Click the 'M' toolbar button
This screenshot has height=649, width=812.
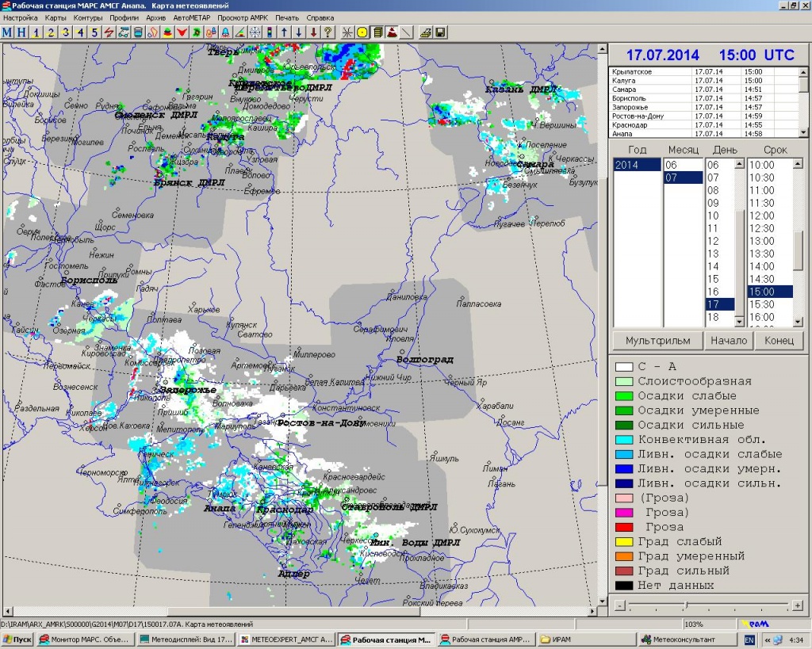point(7,32)
